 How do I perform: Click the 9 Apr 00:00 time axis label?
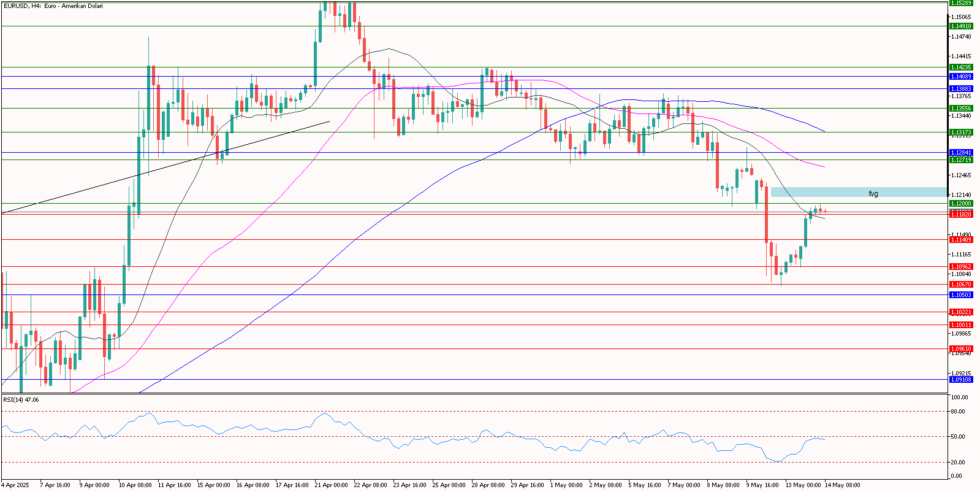coord(94,485)
